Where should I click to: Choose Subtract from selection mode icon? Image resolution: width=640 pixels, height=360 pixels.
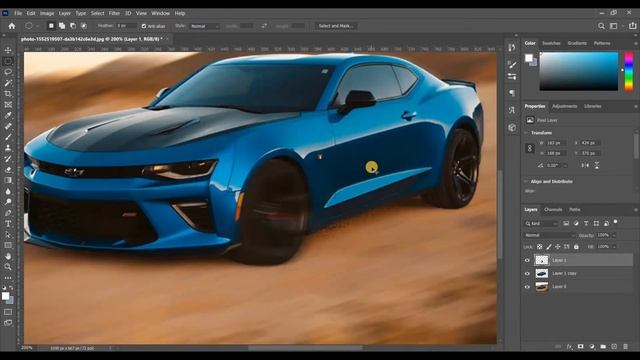[x=73, y=26]
